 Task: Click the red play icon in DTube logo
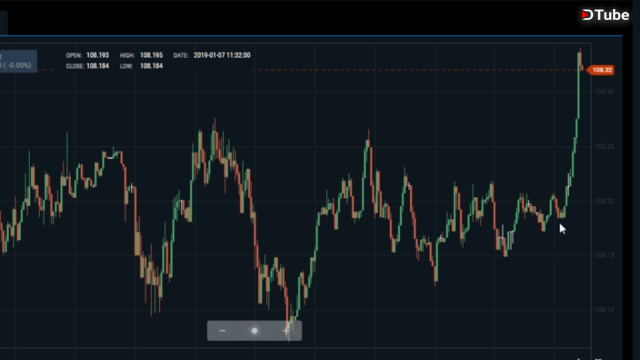(587, 15)
